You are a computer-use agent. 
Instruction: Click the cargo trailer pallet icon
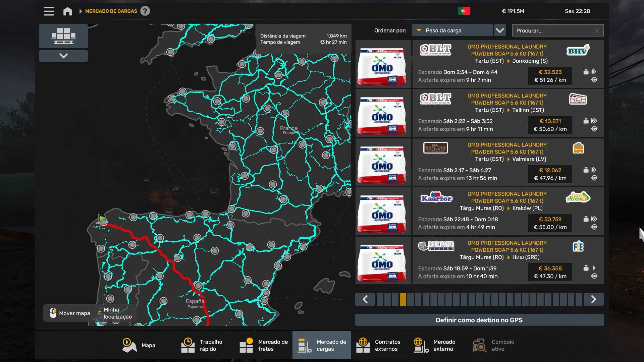tap(63, 36)
